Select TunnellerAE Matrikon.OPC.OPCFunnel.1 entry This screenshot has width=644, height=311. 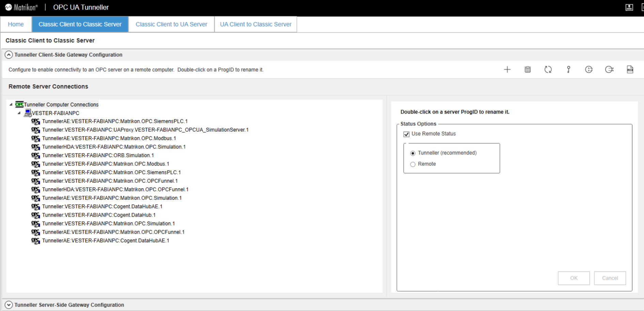pyautogui.click(x=113, y=232)
